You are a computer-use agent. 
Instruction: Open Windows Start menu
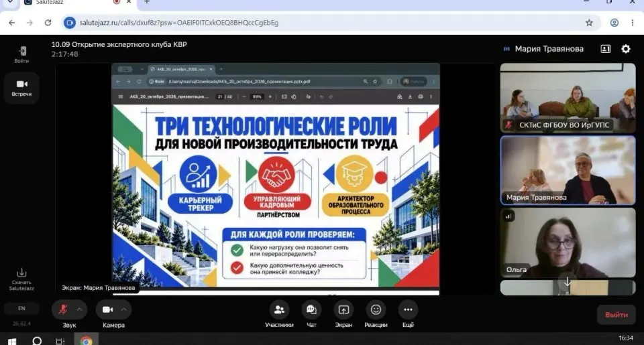12,341
